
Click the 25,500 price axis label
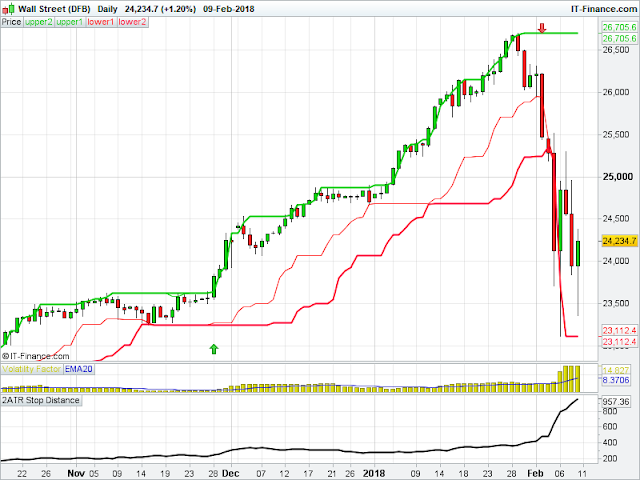click(616, 135)
